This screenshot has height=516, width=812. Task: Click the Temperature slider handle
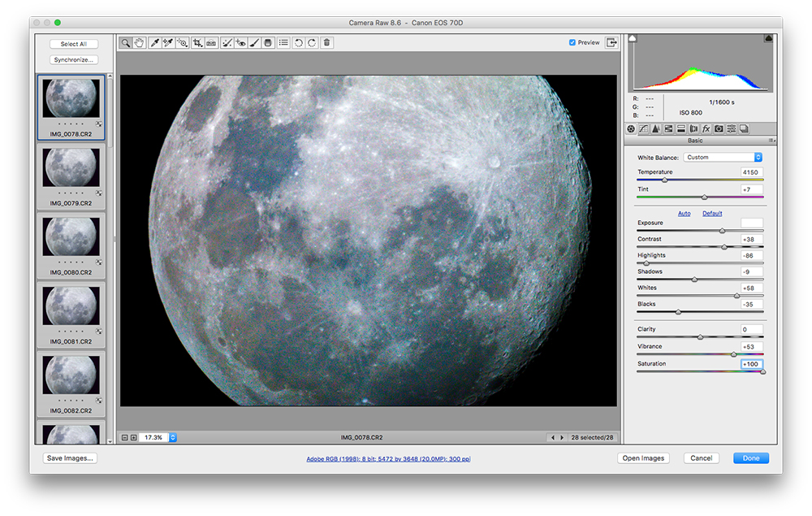coord(665,180)
